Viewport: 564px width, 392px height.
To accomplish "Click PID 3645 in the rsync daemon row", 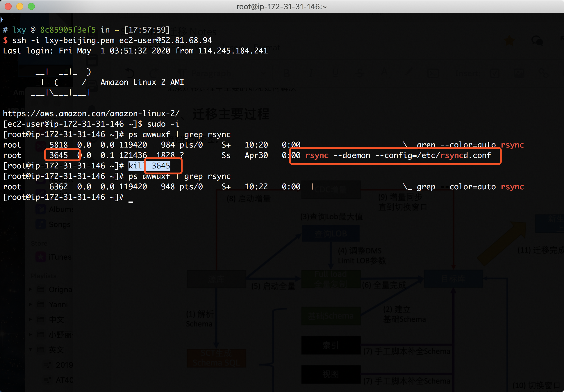I will click(58, 155).
